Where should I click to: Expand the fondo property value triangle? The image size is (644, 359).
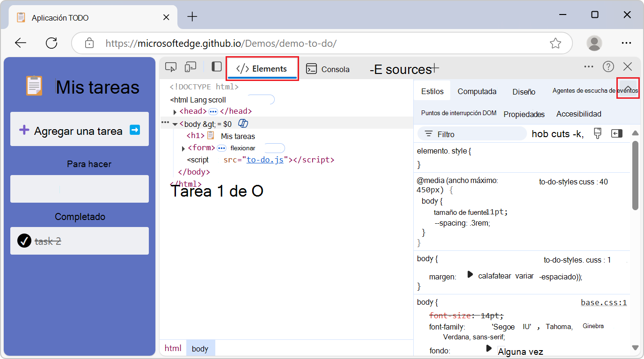(x=489, y=348)
